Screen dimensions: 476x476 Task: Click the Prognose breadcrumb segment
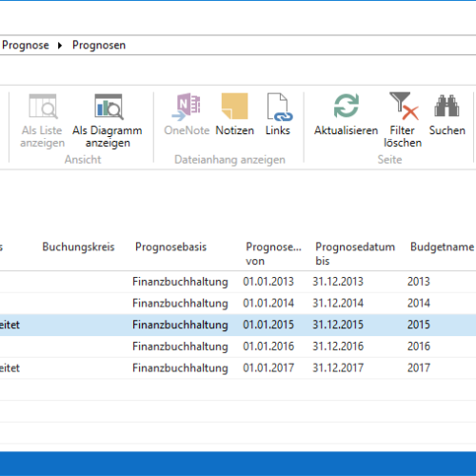pos(26,45)
